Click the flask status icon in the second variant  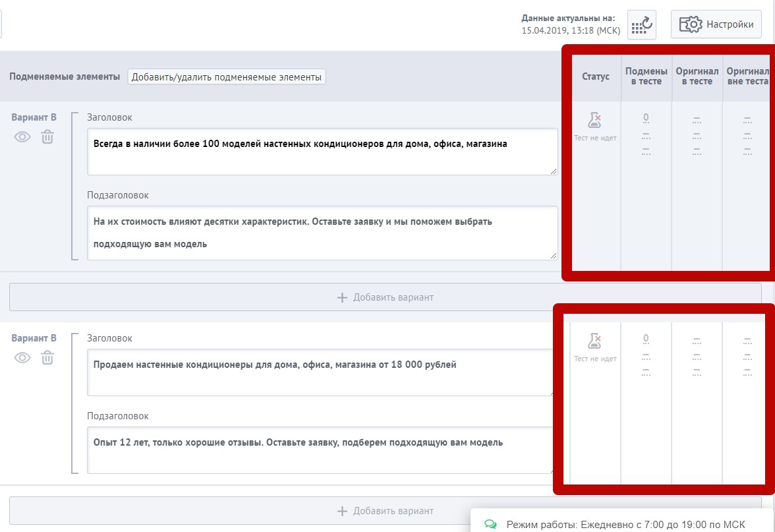click(594, 341)
